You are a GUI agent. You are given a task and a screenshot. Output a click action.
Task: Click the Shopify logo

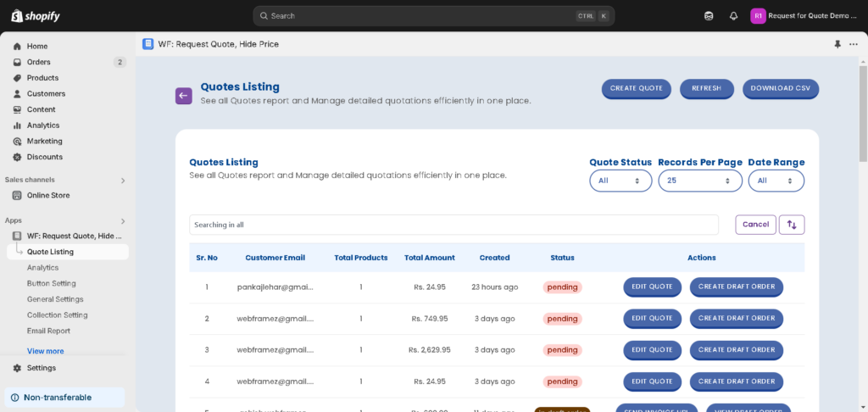pos(36,15)
